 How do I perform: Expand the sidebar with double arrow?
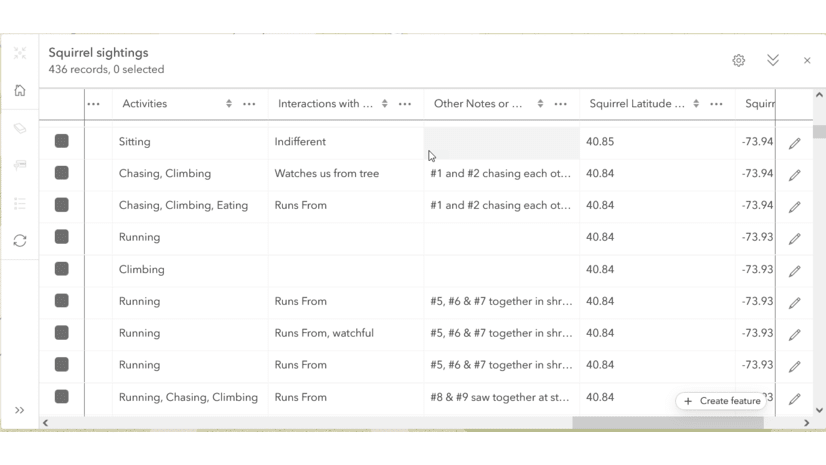(x=20, y=410)
